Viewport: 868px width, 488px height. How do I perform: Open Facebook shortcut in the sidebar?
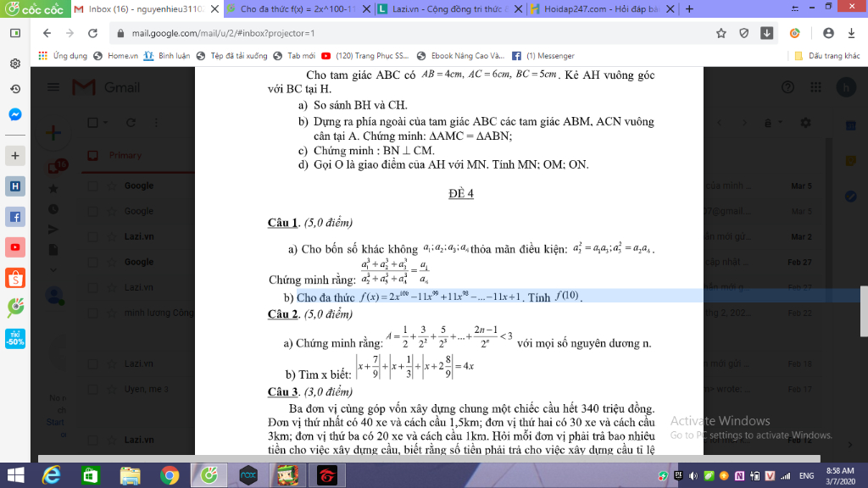point(15,217)
